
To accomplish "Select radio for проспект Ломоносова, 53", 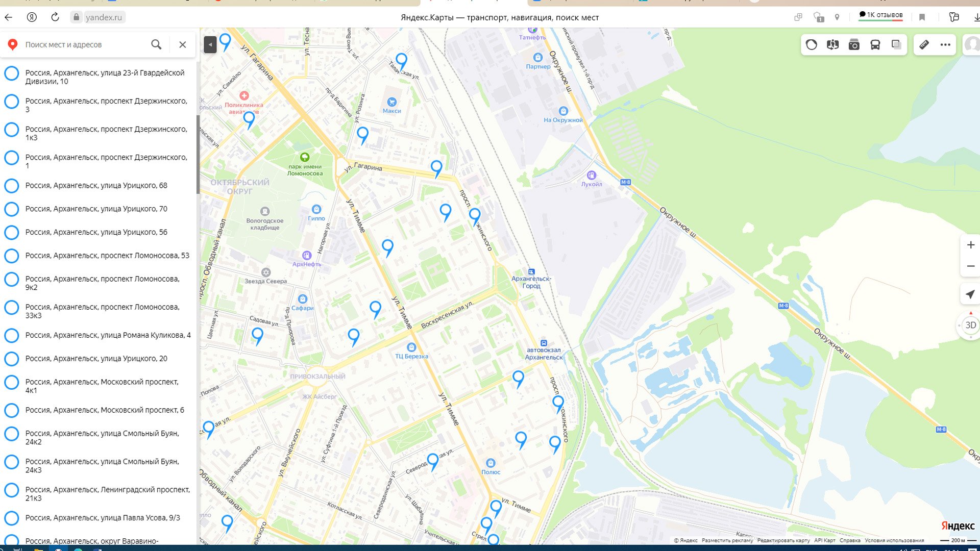I will (12, 256).
